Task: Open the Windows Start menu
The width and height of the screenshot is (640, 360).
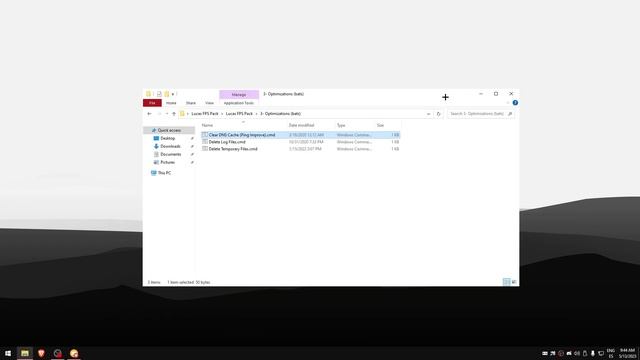Action: (x=8, y=353)
